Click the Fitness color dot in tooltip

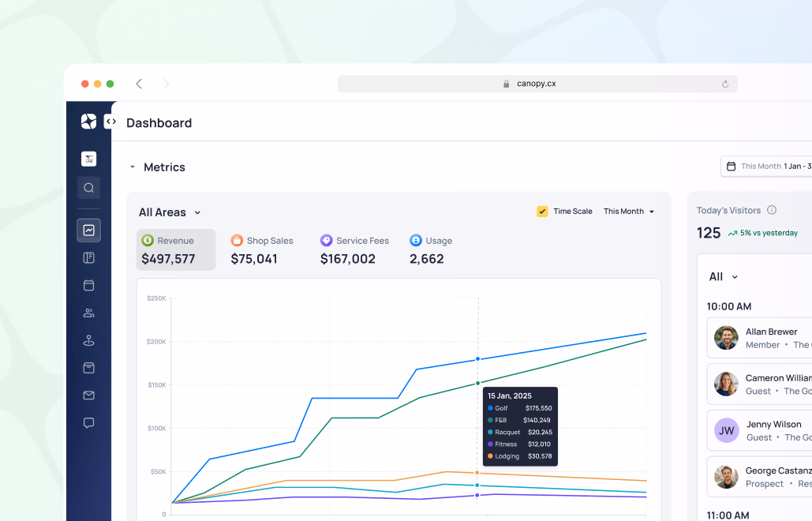pos(490,444)
